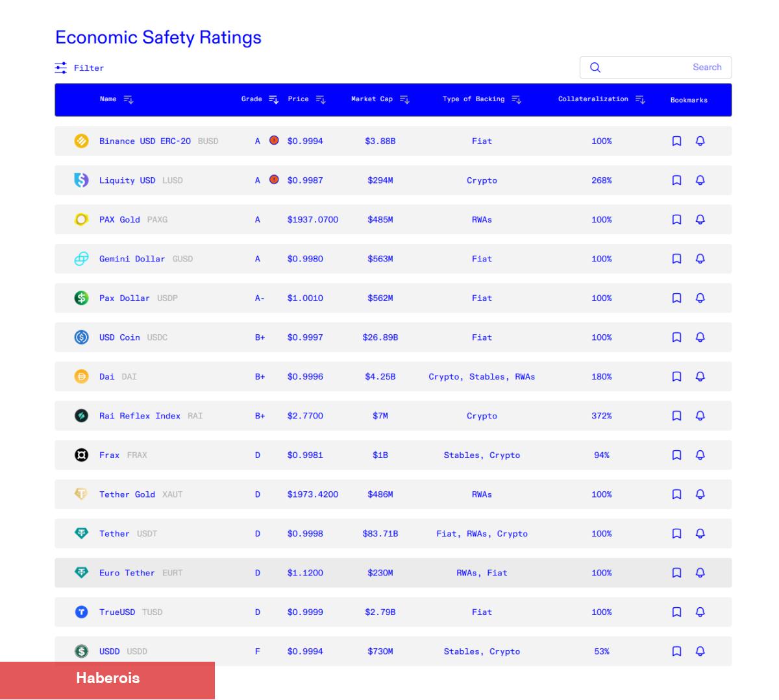Click bookmark icon for Dai
The image size is (779, 700).
(x=676, y=376)
